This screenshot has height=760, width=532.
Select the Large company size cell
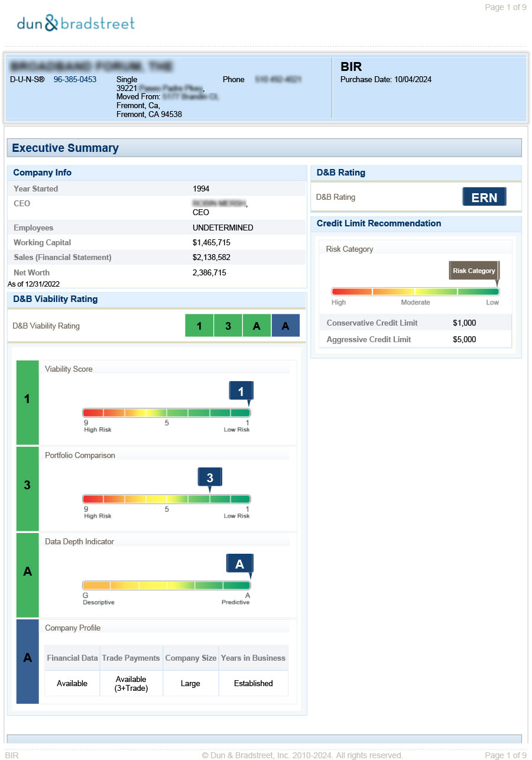coord(190,684)
